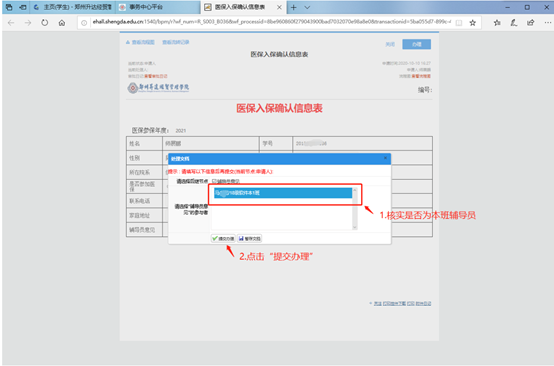Select the highlighted participant list entry
This screenshot has width=554, height=366.
[x=283, y=193]
